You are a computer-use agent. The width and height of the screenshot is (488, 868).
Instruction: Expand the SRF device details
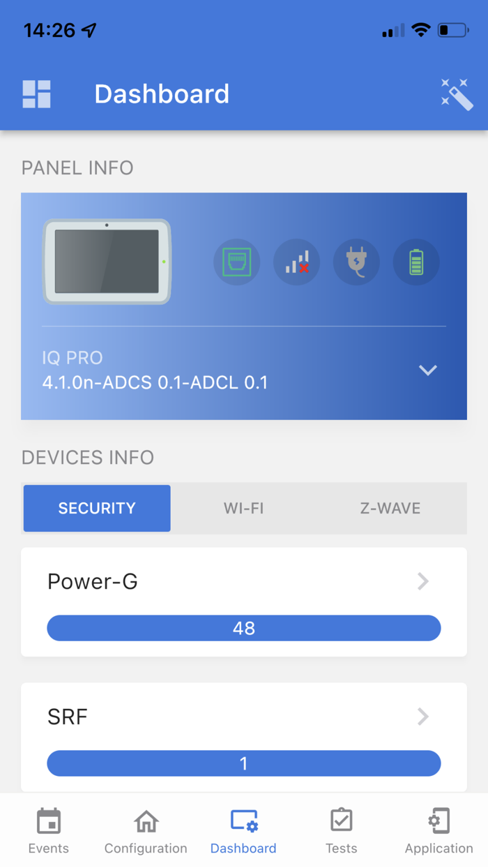pos(423,716)
